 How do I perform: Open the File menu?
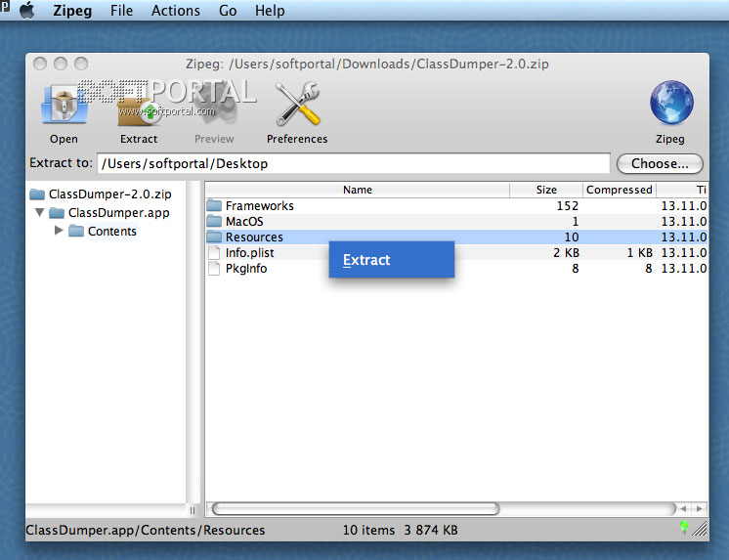coord(121,10)
